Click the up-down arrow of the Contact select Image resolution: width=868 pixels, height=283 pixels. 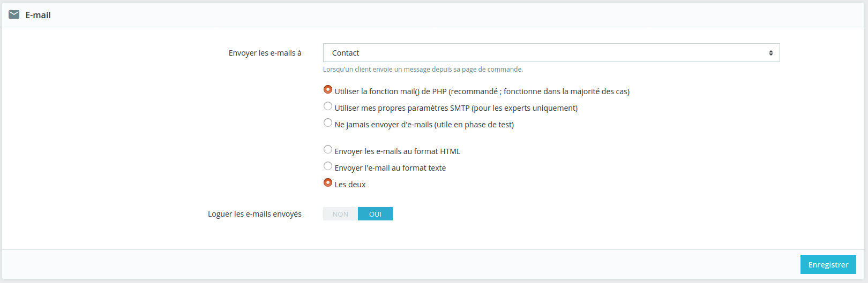tap(770, 53)
